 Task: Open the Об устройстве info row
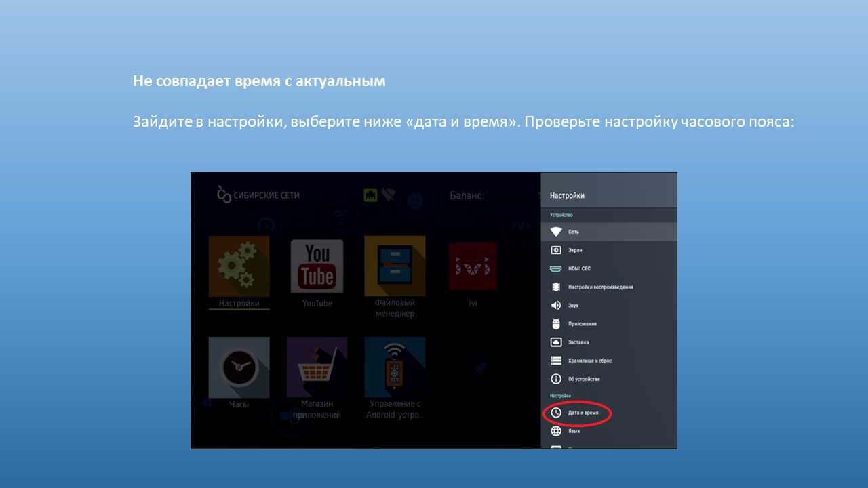(609, 379)
